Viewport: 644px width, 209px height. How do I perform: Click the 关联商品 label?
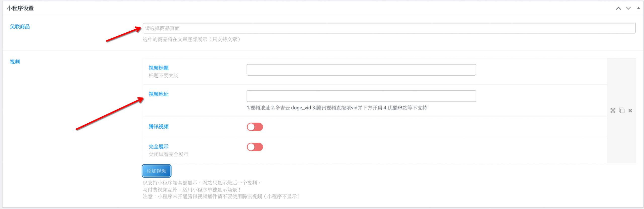click(20, 27)
